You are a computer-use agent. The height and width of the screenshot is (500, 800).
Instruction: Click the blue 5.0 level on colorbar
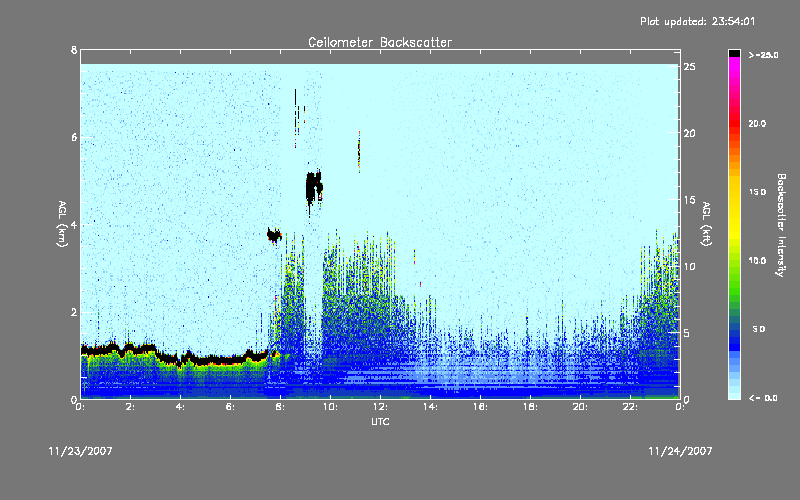pos(734,329)
